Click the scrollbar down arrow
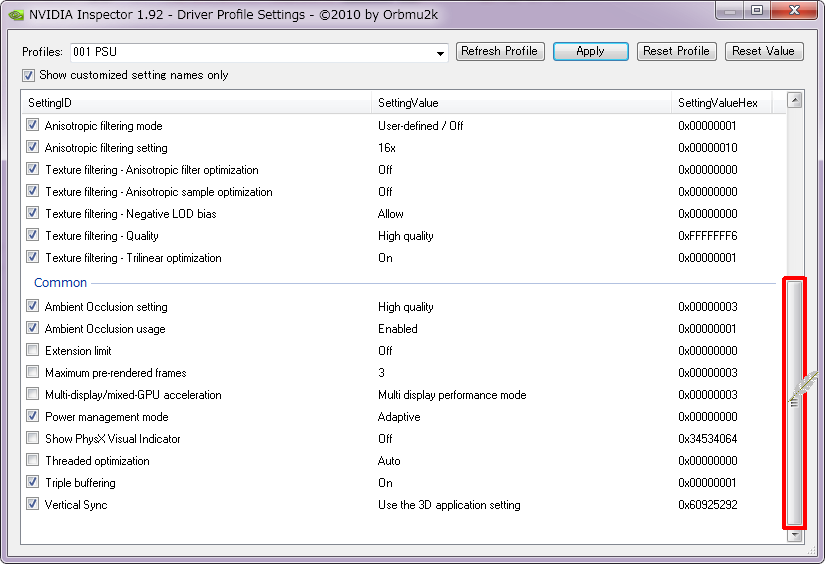 coord(794,535)
